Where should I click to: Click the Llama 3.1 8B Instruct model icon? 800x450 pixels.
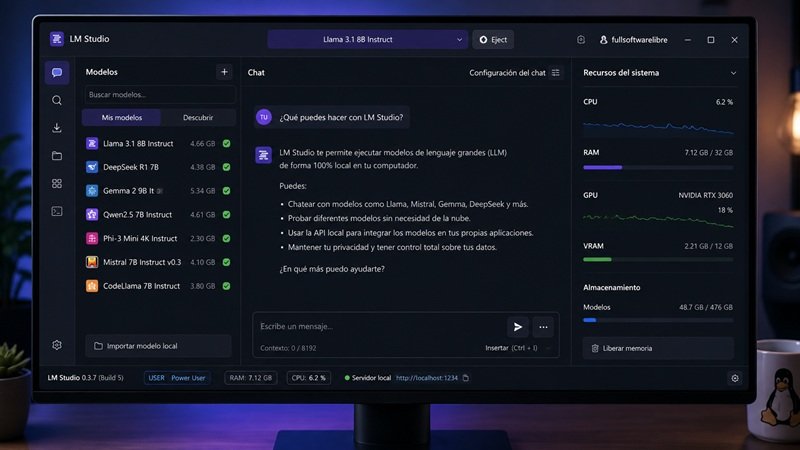click(92, 144)
